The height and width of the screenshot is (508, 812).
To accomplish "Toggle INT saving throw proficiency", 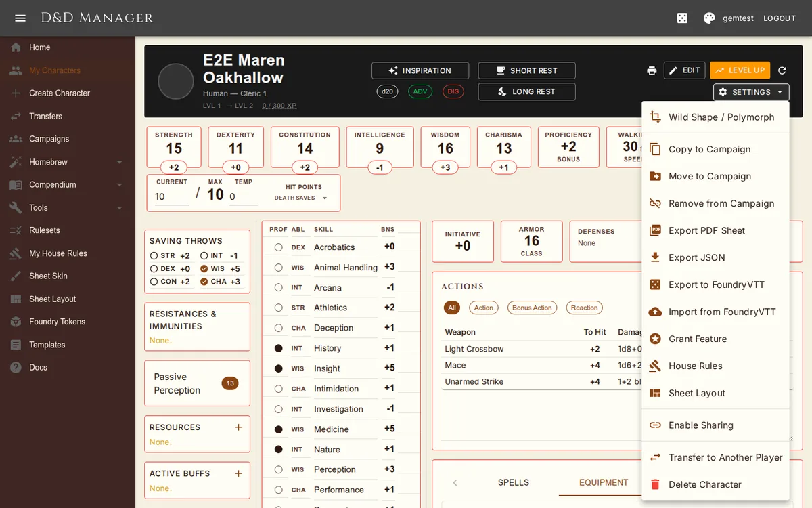I will pos(204,256).
